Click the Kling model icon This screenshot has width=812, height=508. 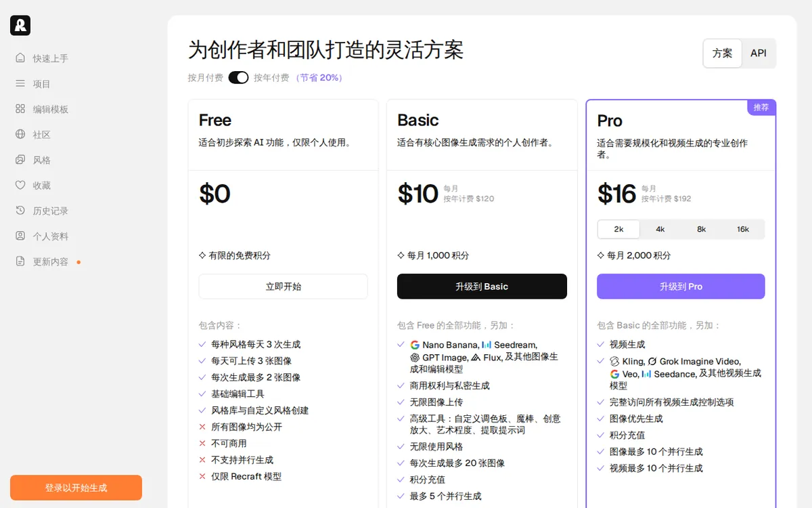click(x=614, y=361)
